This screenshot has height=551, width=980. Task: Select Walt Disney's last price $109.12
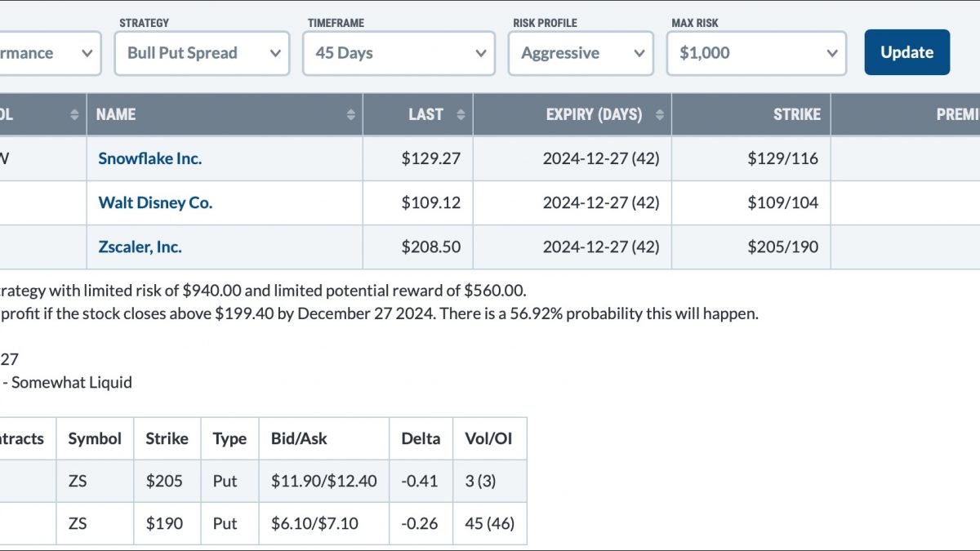pos(431,202)
